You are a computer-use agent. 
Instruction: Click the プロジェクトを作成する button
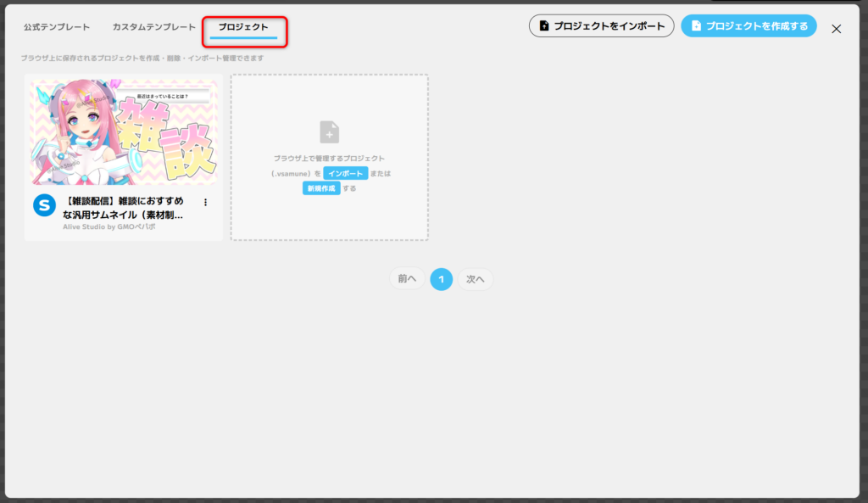click(748, 26)
